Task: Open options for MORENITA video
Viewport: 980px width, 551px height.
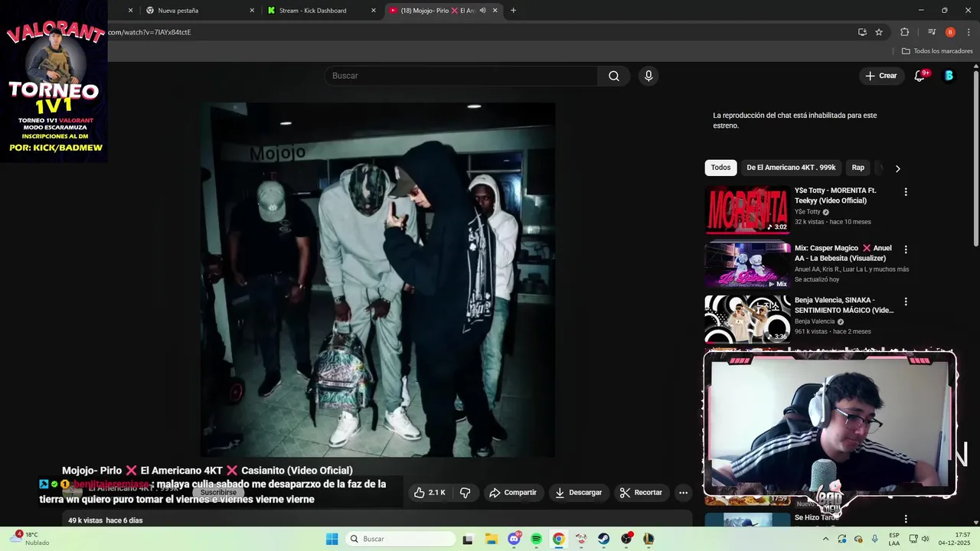Action: 906,192
